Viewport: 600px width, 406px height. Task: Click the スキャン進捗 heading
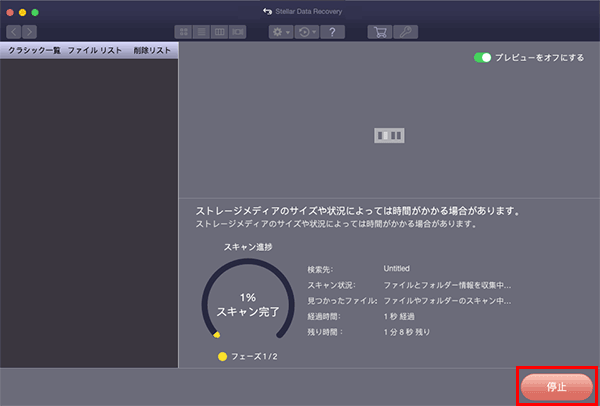click(x=248, y=247)
